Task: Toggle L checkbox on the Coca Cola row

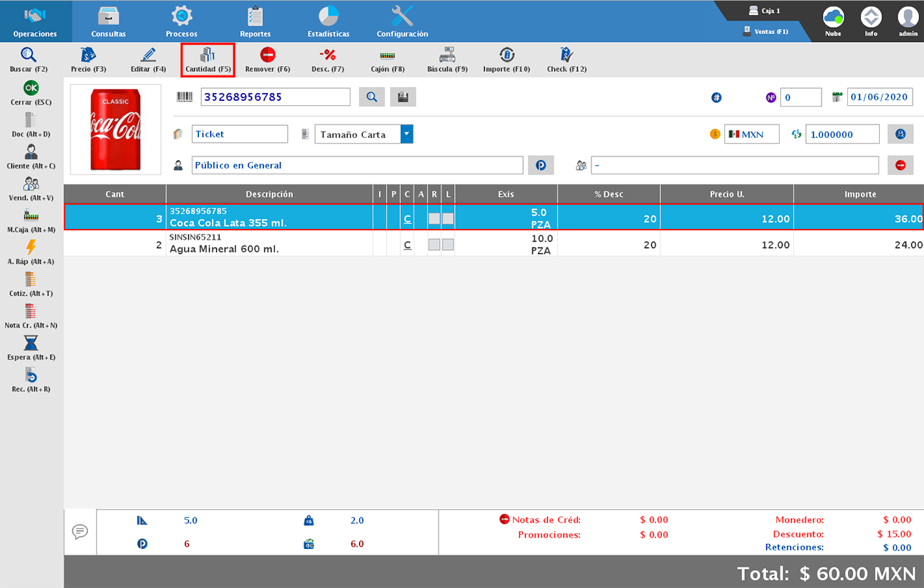Action: (x=448, y=219)
